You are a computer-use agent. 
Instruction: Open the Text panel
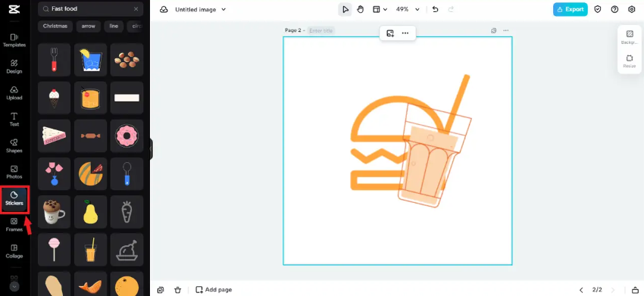coord(14,119)
